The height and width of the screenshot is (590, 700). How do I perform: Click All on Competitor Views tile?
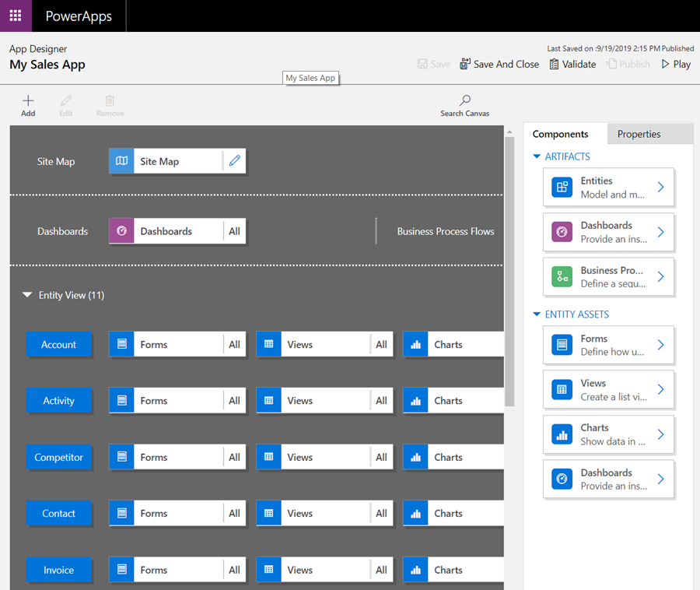pos(381,457)
